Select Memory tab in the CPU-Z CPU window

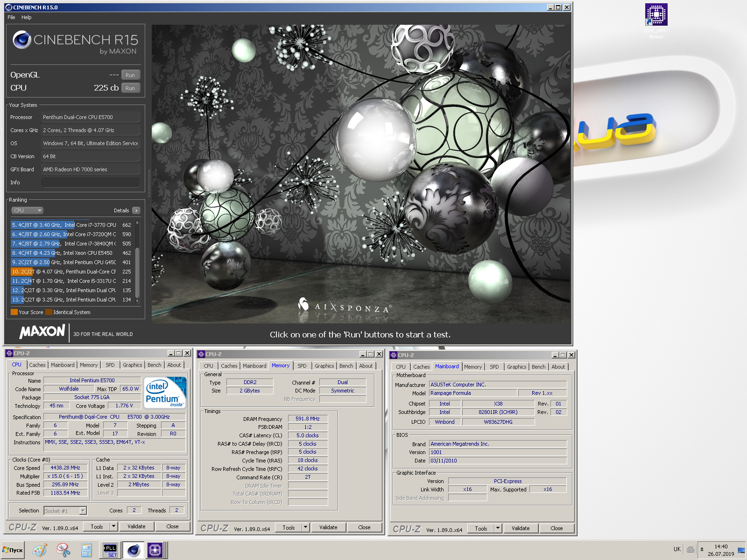tap(89, 365)
